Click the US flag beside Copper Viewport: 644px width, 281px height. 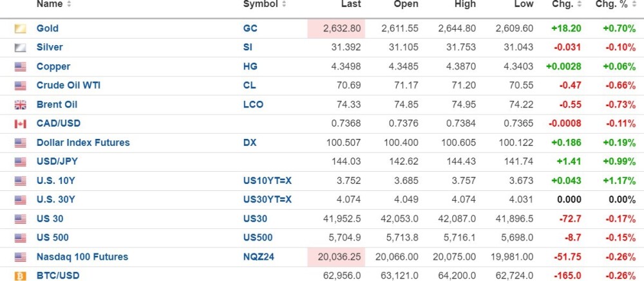pos(20,67)
